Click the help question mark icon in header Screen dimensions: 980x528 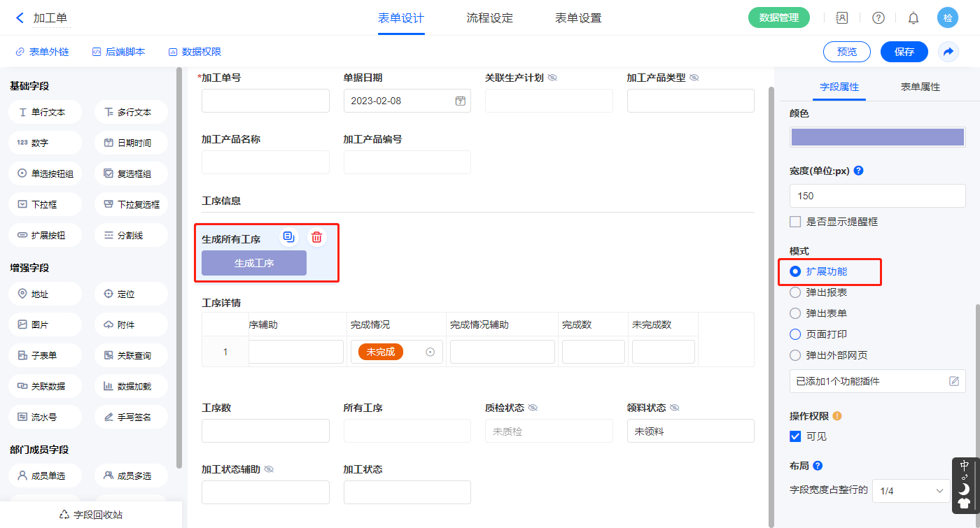pyautogui.click(x=878, y=18)
